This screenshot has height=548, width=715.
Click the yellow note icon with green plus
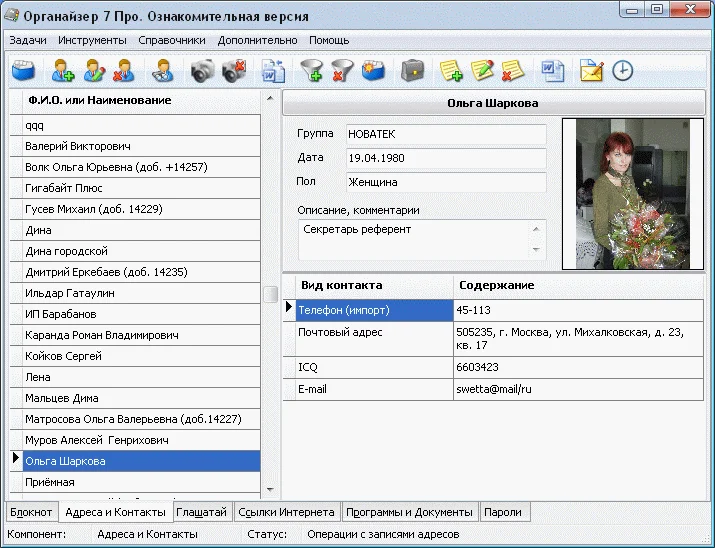coord(452,71)
